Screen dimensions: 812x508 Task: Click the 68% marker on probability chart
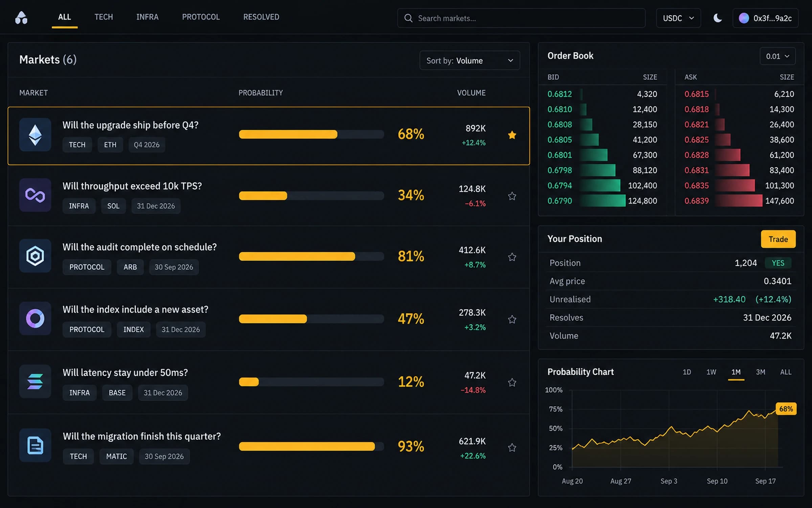[x=786, y=409]
